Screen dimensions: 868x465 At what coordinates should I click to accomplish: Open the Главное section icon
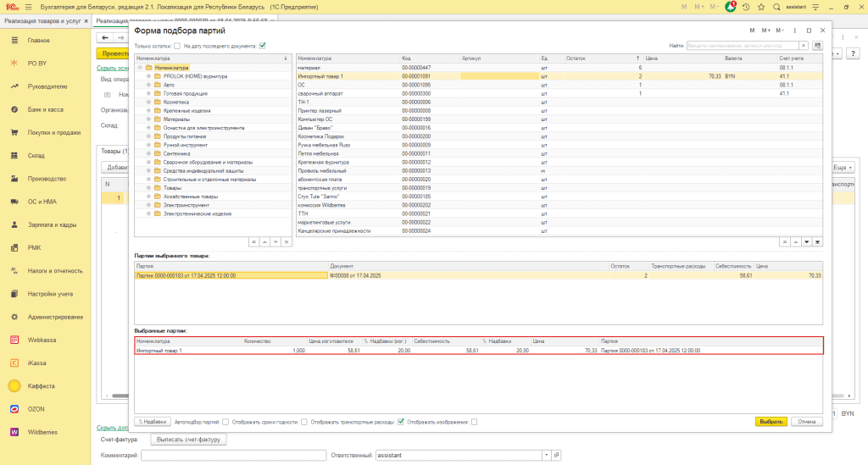[14, 41]
